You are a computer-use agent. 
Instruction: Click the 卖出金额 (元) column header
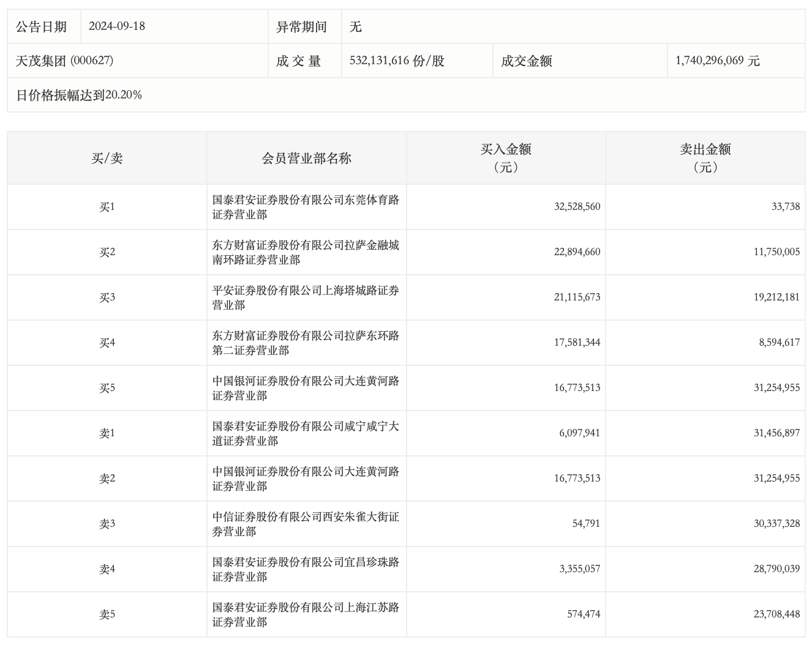[x=705, y=158]
